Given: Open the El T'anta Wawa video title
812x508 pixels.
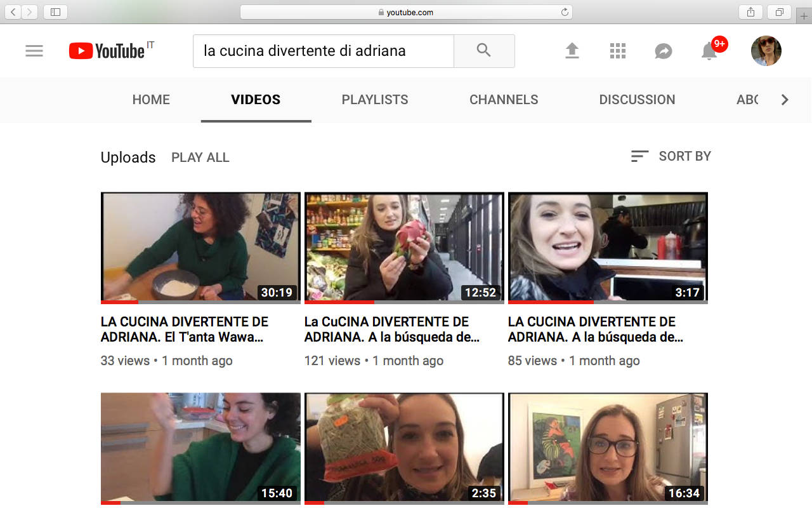Looking at the screenshot, I should tap(184, 329).
